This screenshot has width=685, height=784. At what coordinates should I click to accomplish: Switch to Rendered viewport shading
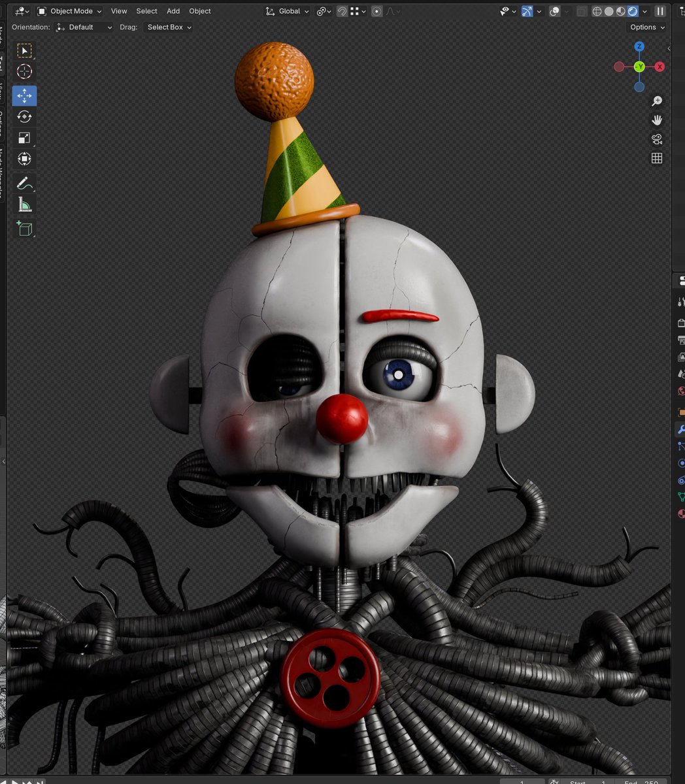633,11
